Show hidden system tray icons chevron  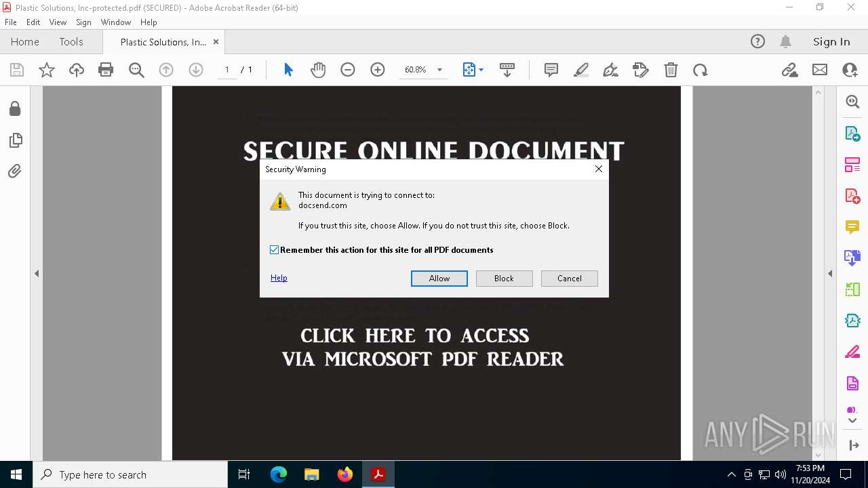tap(731, 474)
